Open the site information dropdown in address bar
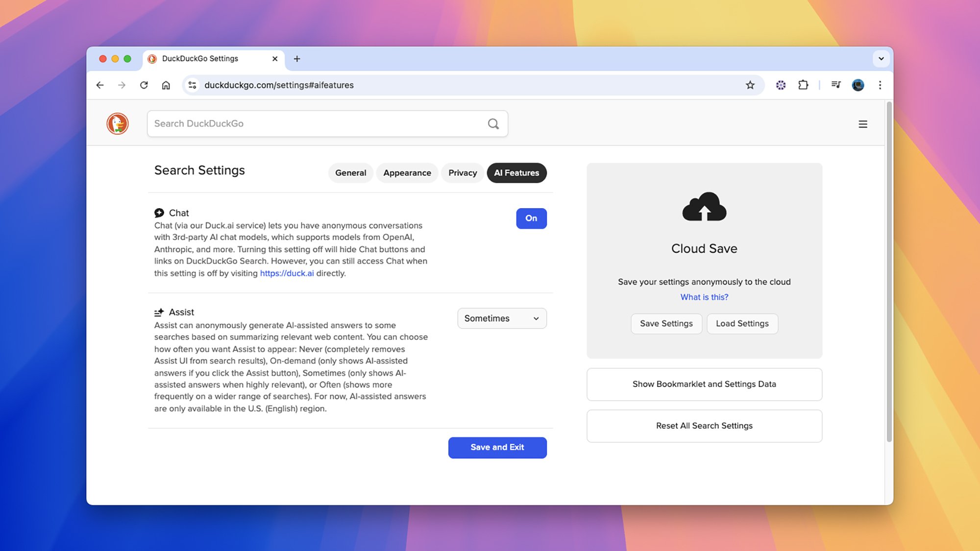 pyautogui.click(x=192, y=85)
